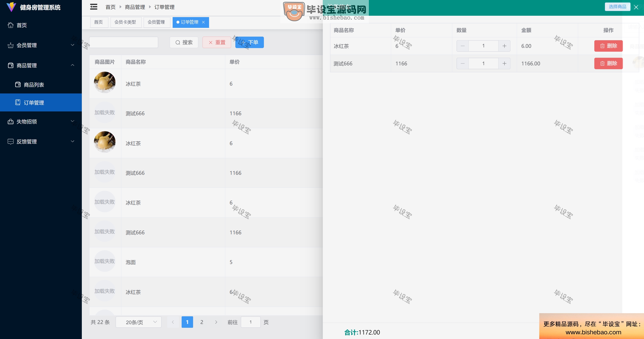Click the blue 下单 button
Screen dimensions: 644x339
[250, 42]
